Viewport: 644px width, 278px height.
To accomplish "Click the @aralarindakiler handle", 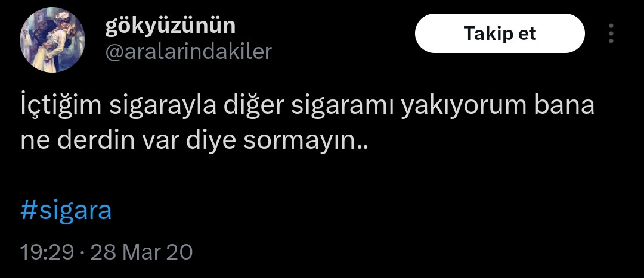I will point(188,52).
